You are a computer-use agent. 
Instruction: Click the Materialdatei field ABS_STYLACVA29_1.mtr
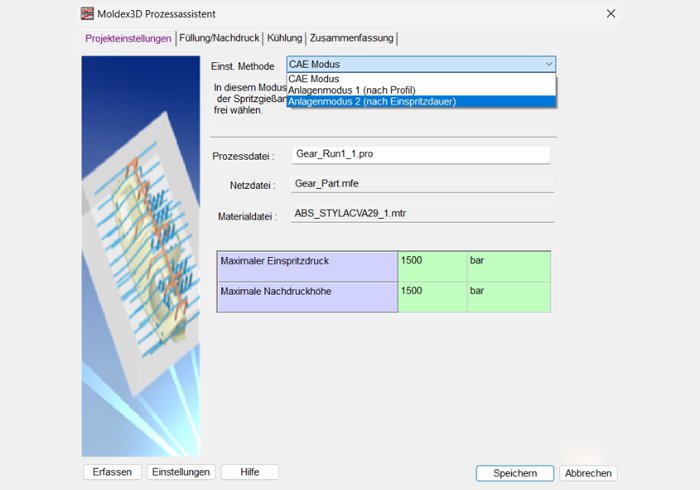pyautogui.click(x=420, y=213)
